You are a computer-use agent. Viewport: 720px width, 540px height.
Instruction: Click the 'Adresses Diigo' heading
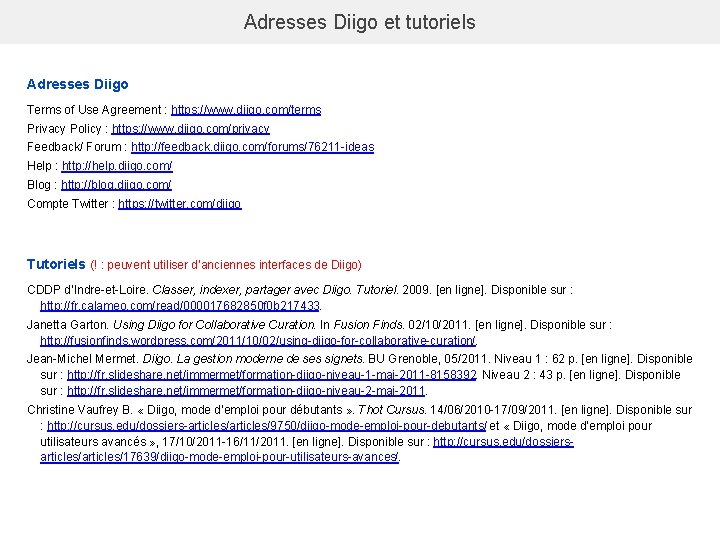(78, 84)
